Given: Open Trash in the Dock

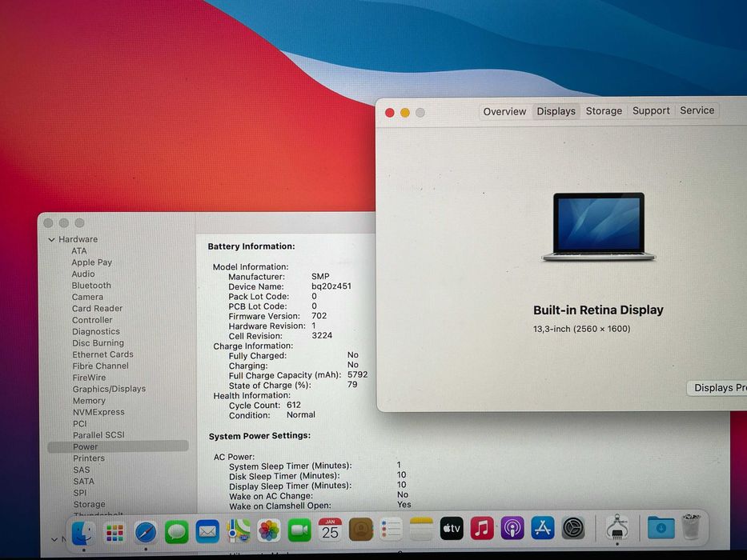Looking at the screenshot, I should (x=691, y=526).
